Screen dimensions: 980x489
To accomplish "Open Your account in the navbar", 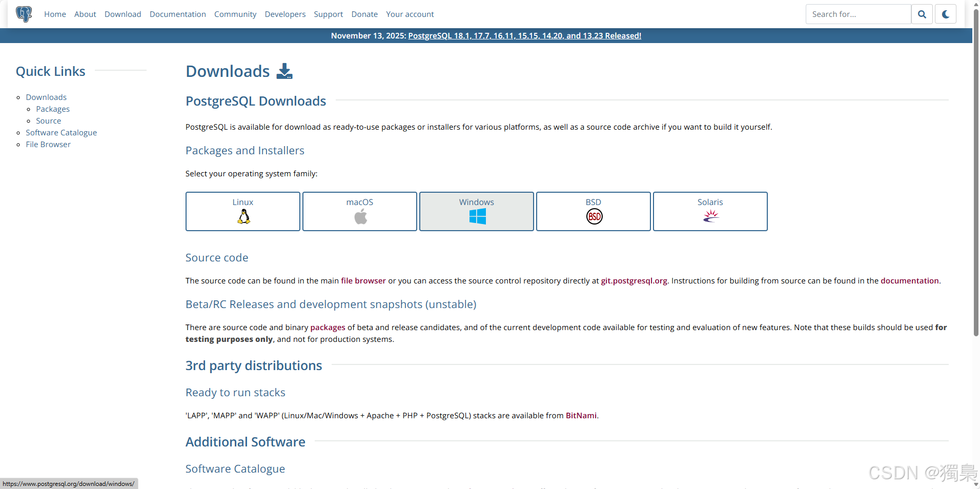I will (410, 14).
